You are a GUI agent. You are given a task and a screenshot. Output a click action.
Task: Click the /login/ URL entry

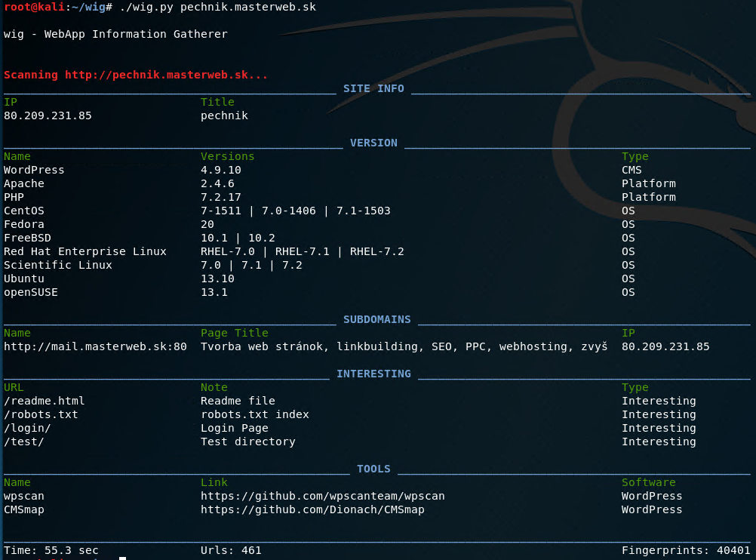(x=27, y=428)
